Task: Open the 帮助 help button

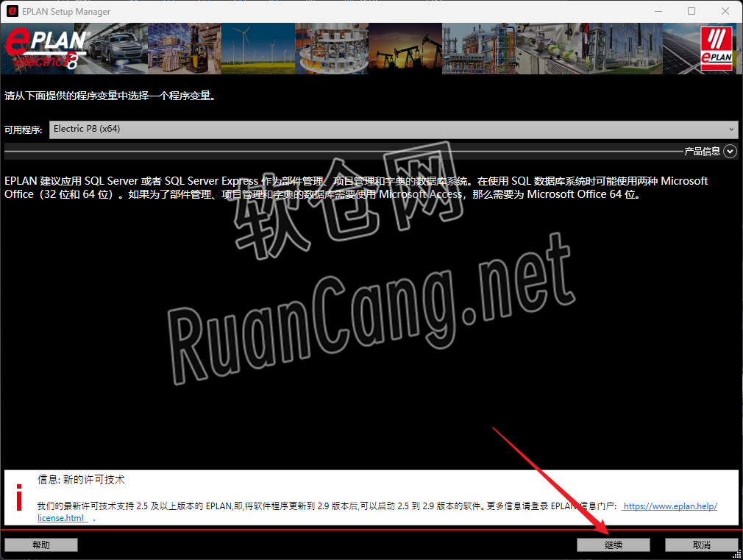Action: pyautogui.click(x=41, y=545)
